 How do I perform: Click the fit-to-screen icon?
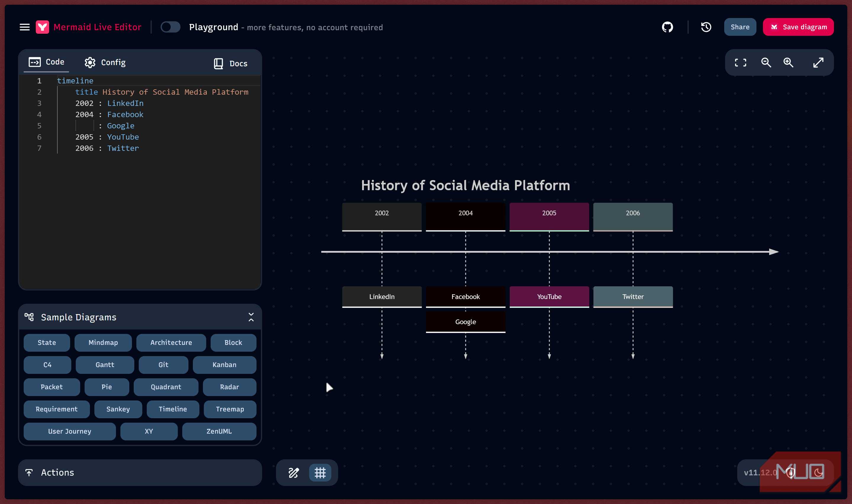(740, 62)
